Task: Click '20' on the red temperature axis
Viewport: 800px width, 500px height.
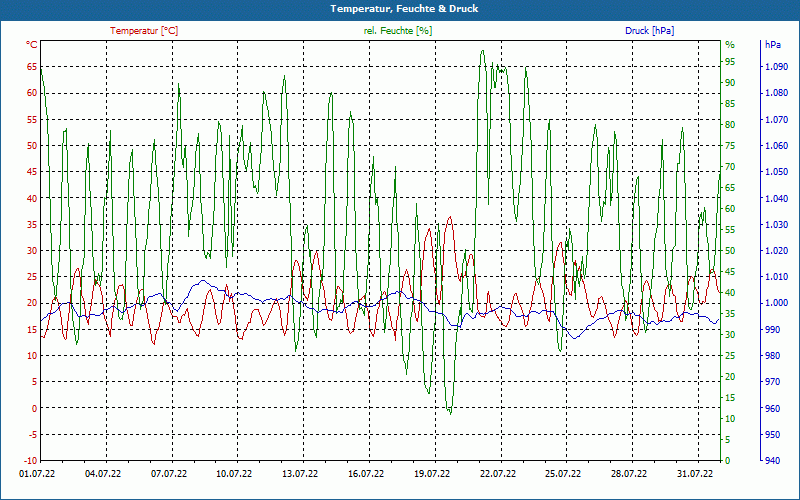Action: pos(32,303)
